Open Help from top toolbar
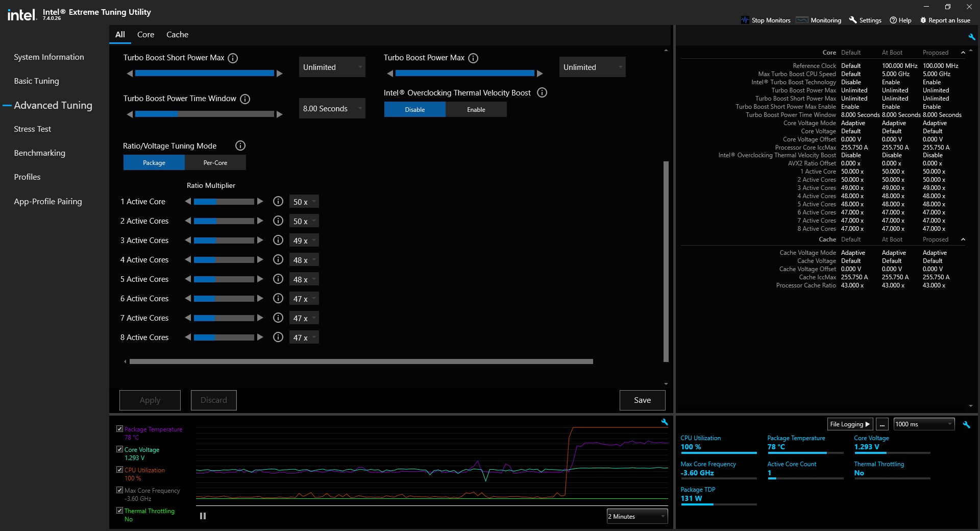 (900, 20)
